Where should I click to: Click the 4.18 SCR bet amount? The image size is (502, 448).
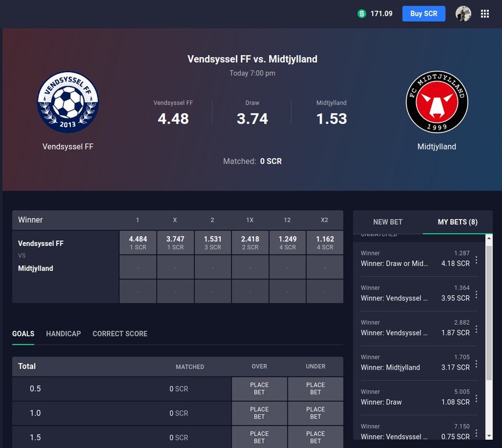456,264
